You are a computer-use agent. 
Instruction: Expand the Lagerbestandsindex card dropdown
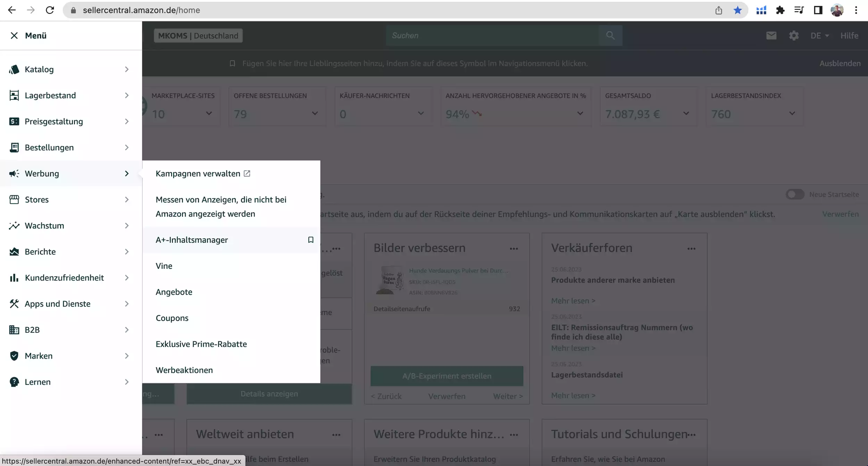coord(792,114)
